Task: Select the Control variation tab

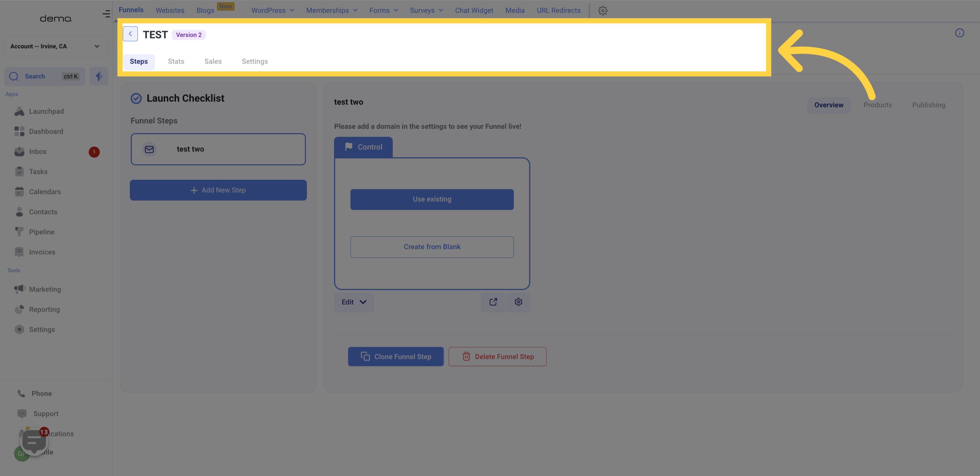Action: pos(363,147)
